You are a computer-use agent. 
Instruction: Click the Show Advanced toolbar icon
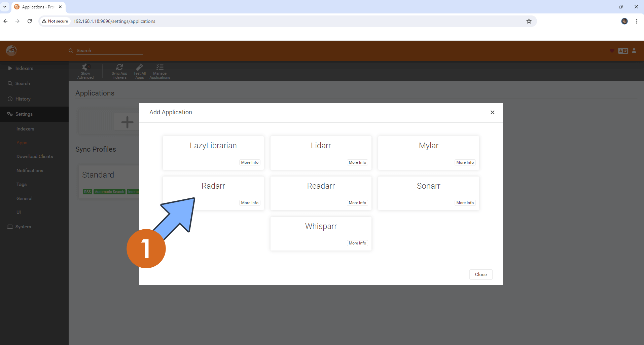(85, 71)
